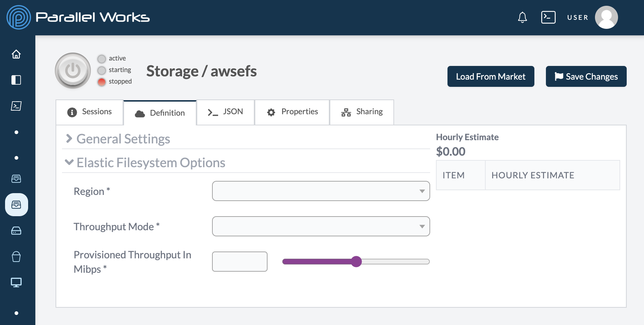Click Load From Market button
The width and height of the screenshot is (644, 325).
pyautogui.click(x=491, y=76)
